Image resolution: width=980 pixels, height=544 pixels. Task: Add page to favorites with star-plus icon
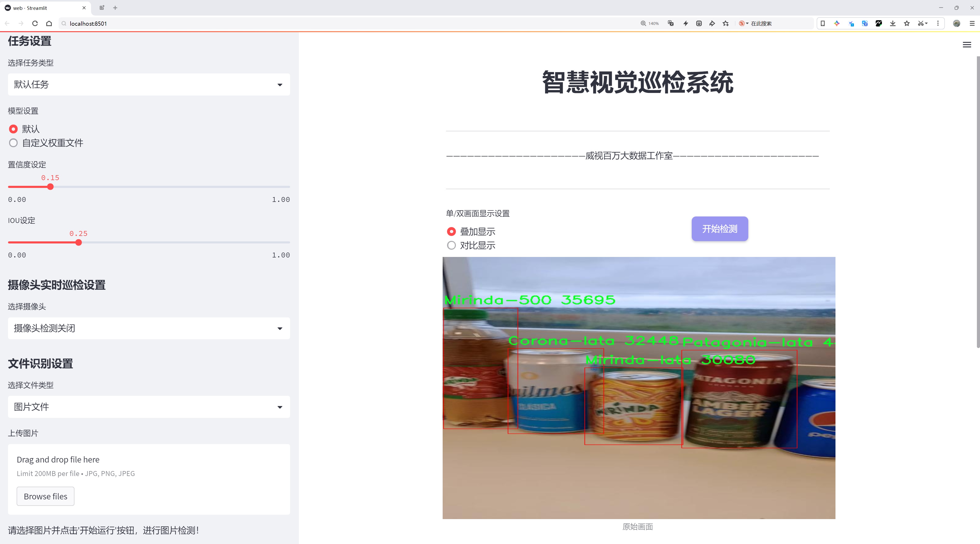point(726,24)
